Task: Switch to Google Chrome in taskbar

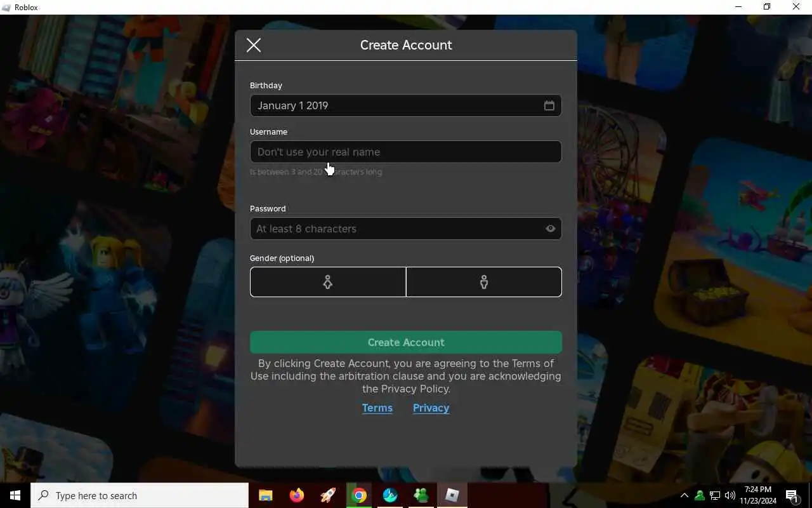Action: 359,495
